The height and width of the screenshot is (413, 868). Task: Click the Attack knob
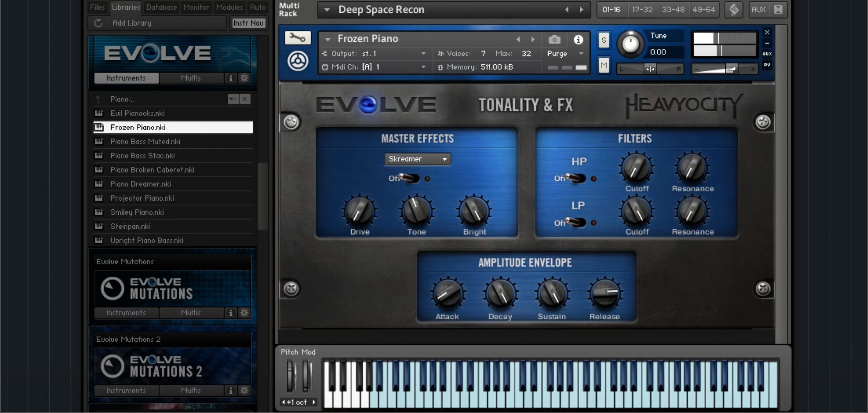448,294
